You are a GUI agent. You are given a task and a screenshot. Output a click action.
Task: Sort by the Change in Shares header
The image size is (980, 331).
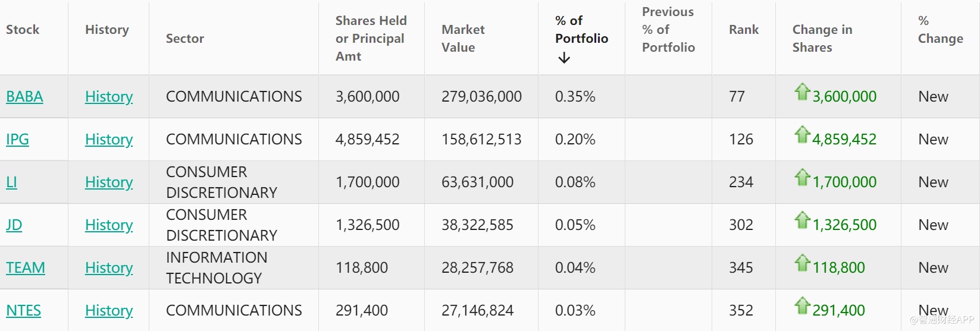(822, 39)
